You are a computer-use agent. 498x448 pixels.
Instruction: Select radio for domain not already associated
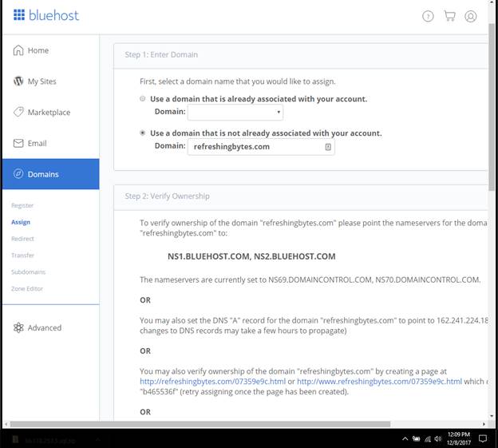pyautogui.click(x=143, y=133)
